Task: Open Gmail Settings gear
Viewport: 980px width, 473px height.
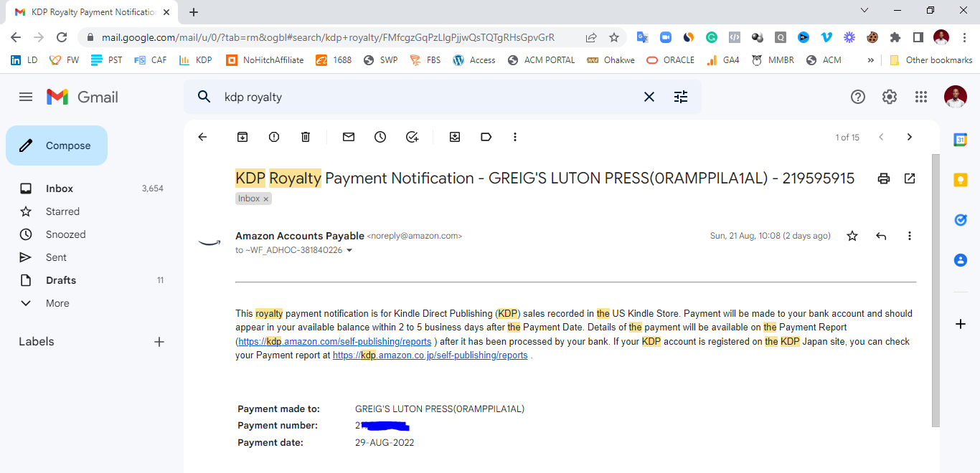Action: 890,97
